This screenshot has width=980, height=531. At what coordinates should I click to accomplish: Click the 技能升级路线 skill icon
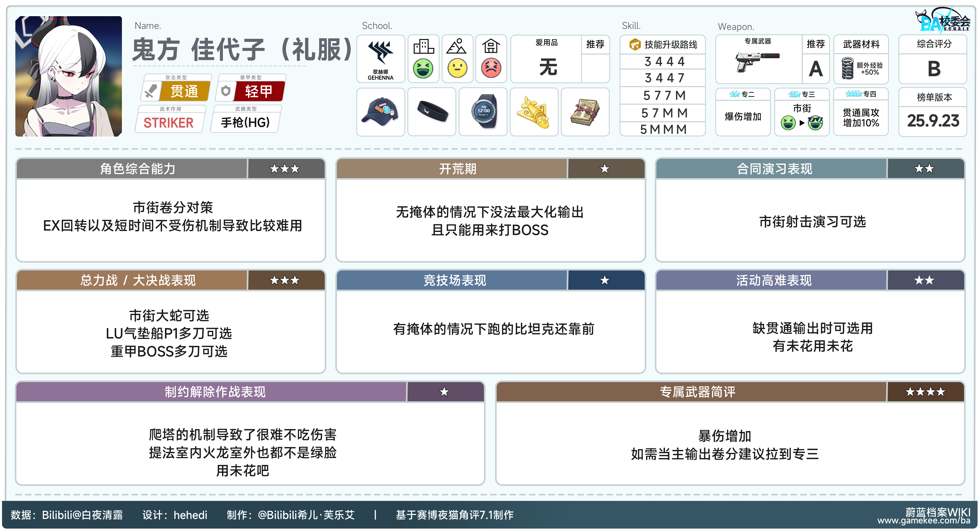635,44
